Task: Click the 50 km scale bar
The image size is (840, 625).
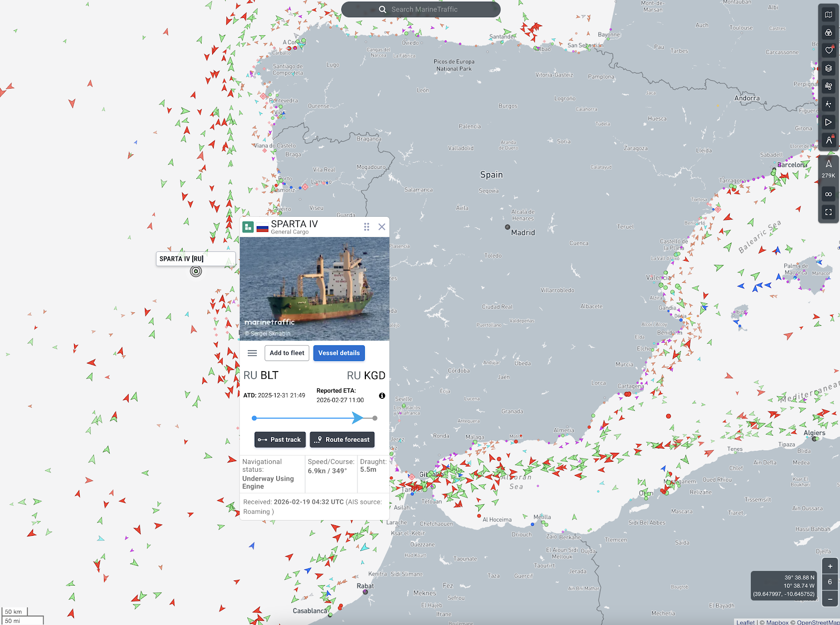Action: [14, 612]
